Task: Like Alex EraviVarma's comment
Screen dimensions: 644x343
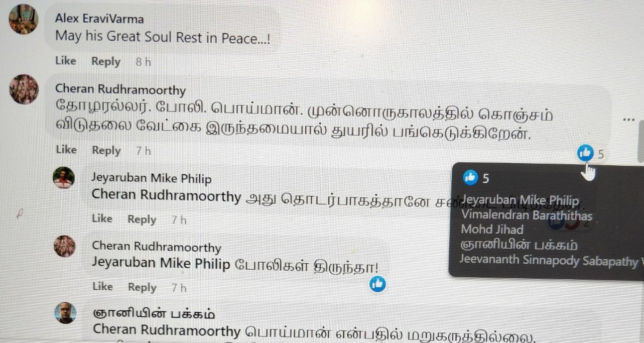Action: 65,61
